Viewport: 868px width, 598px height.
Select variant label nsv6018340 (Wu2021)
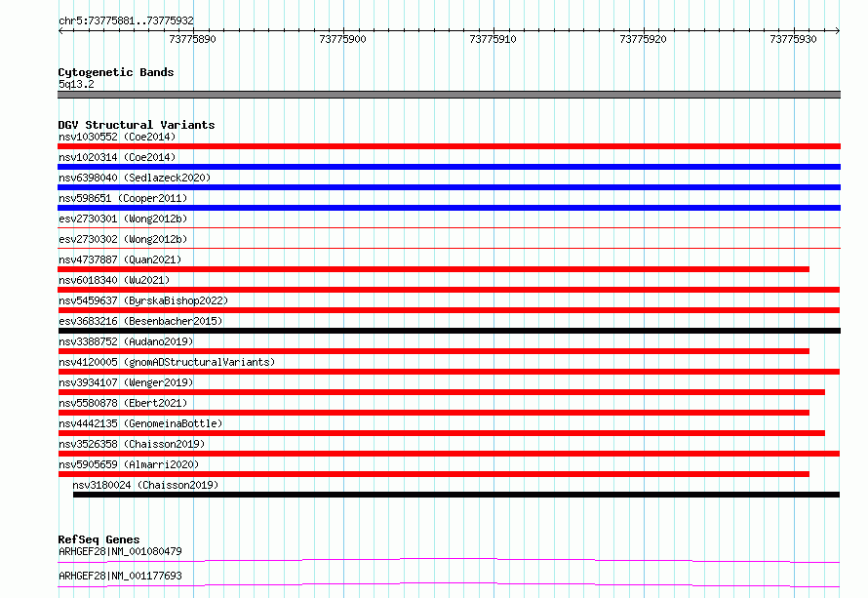tap(114, 280)
